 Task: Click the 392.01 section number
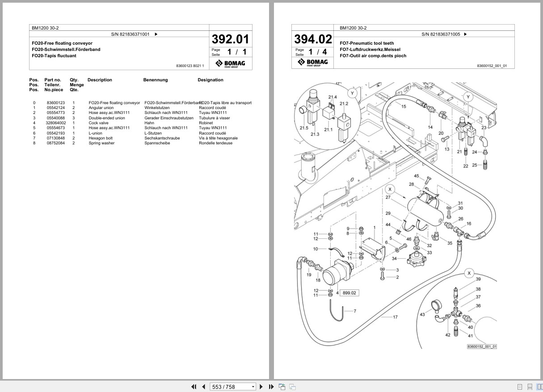coord(230,39)
